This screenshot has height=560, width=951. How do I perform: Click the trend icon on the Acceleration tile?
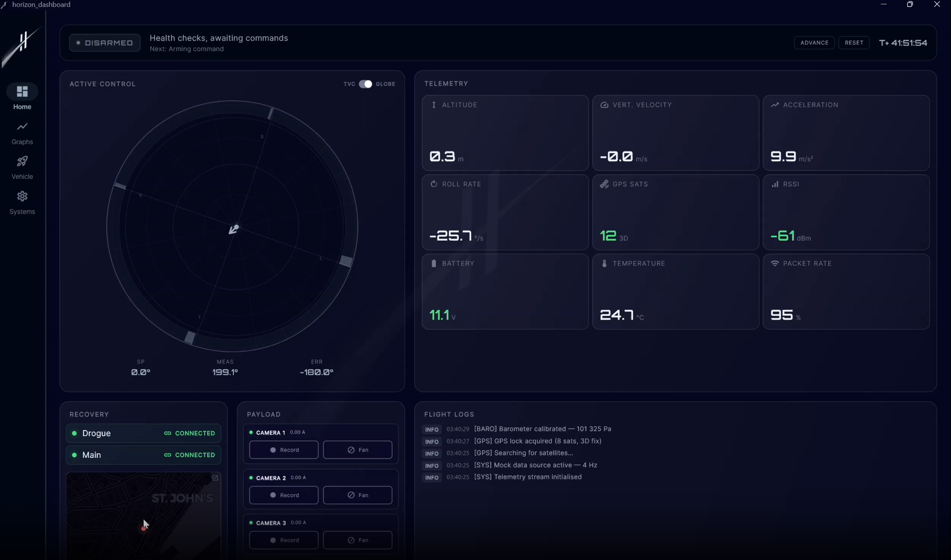pos(775,105)
